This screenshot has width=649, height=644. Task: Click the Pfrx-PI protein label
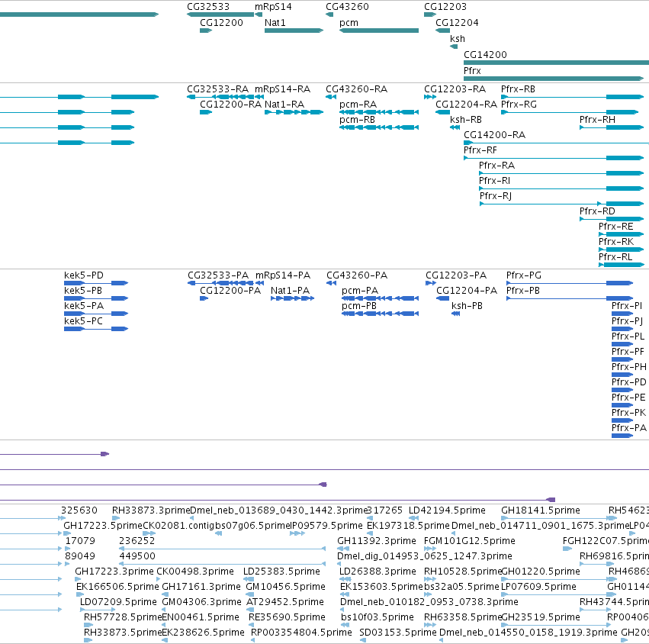click(627, 306)
